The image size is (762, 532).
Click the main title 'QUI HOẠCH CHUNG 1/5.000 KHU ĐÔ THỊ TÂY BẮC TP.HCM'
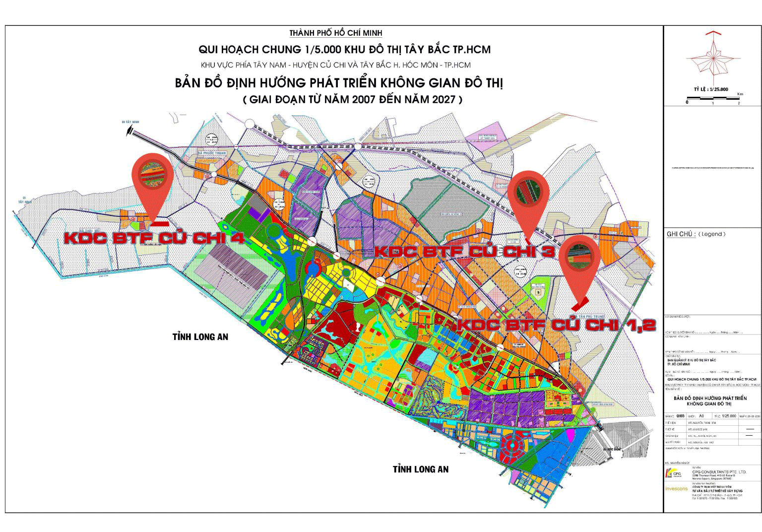(344, 50)
